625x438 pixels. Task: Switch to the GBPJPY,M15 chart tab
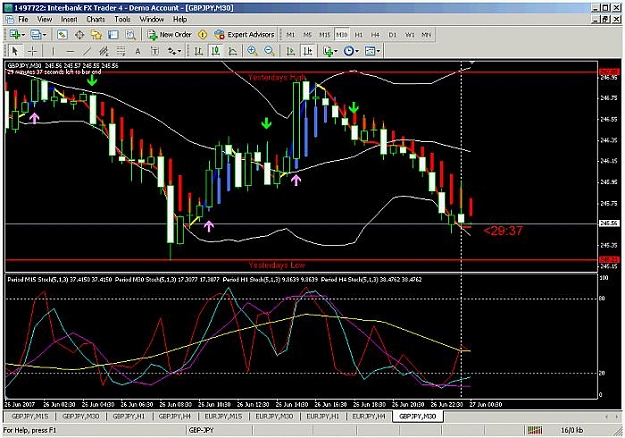(30, 416)
